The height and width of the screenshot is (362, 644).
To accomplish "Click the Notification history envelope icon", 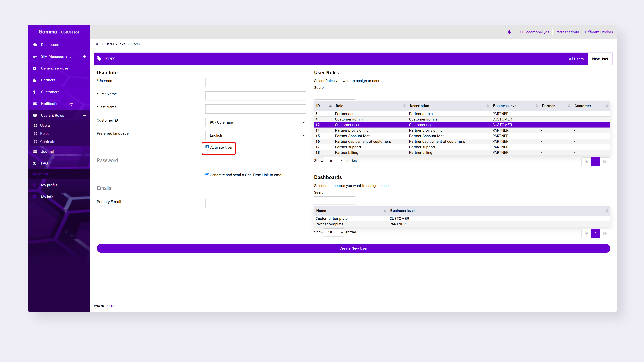I will [x=35, y=104].
